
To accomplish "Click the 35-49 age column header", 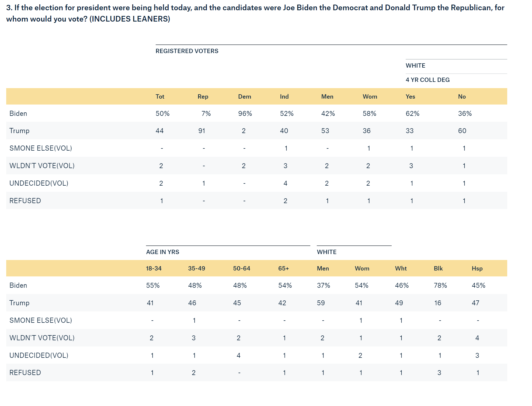I will tap(196, 268).
